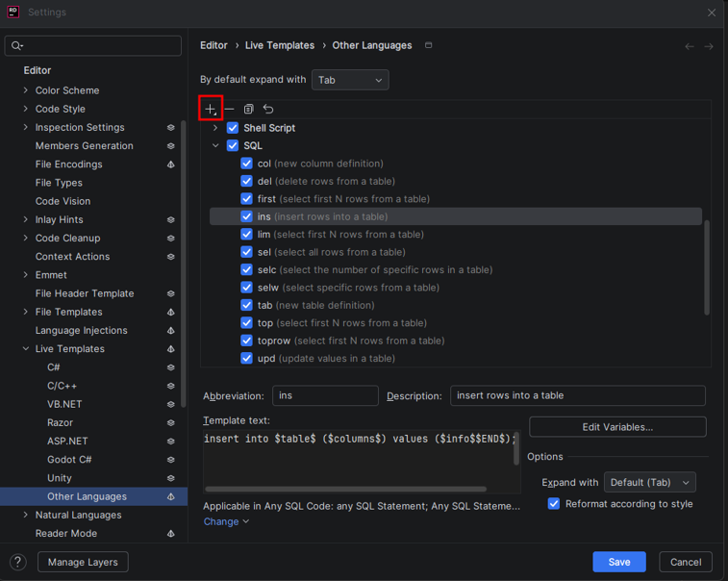
Task: Click layer icon next to Inlay Hints
Action: tap(171, 219)
